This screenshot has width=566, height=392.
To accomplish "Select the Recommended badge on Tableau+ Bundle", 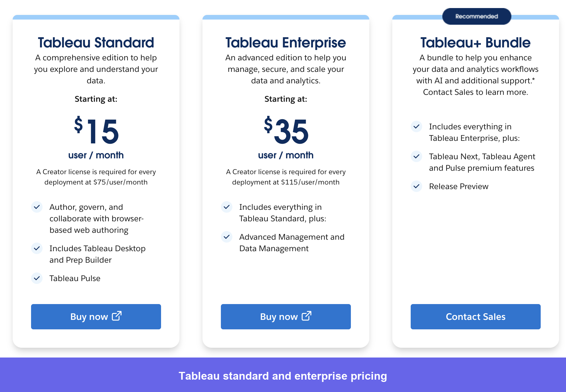I will (476, 16).
